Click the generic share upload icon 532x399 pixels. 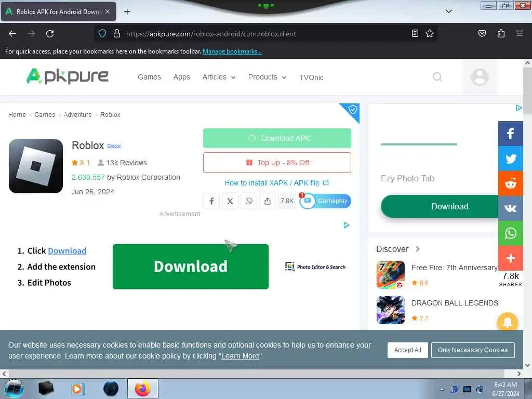pos(268,201)
